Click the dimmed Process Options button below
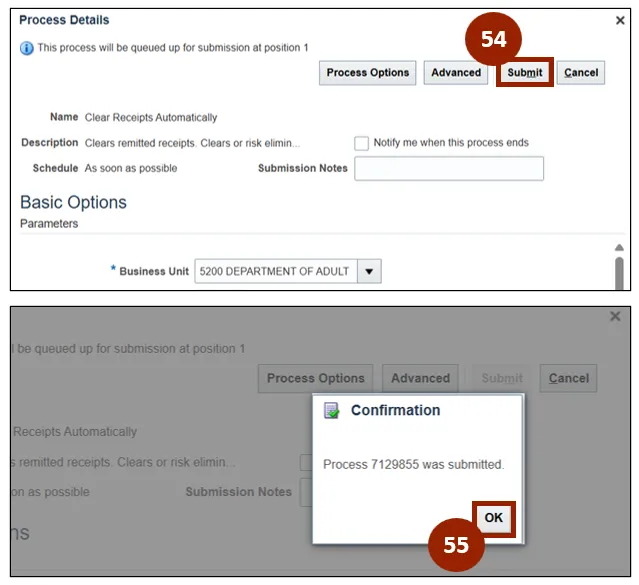Image resolution: width=639 pixels, height=585 pixels. 315,378
